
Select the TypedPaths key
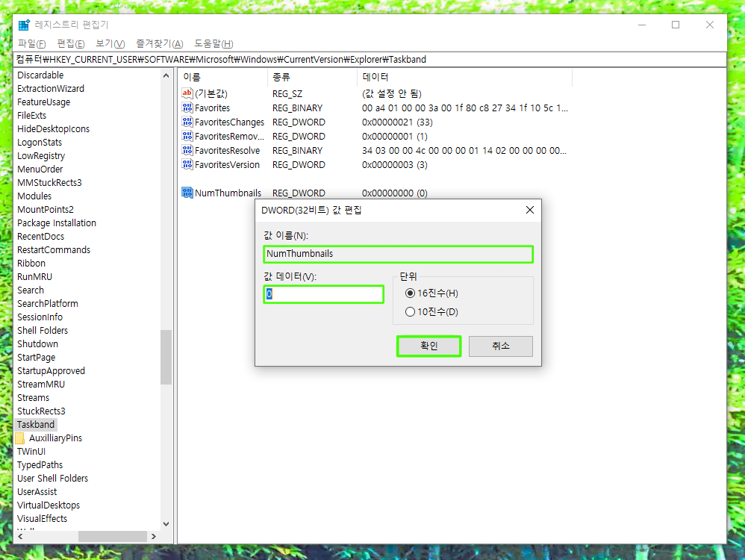(x=40, y=465)
